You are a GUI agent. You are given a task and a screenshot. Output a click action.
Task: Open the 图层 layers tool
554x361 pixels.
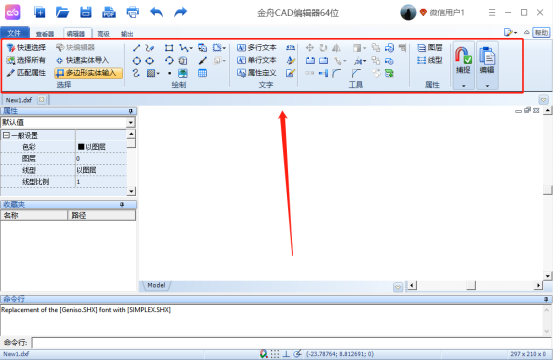tap(430, 47)
